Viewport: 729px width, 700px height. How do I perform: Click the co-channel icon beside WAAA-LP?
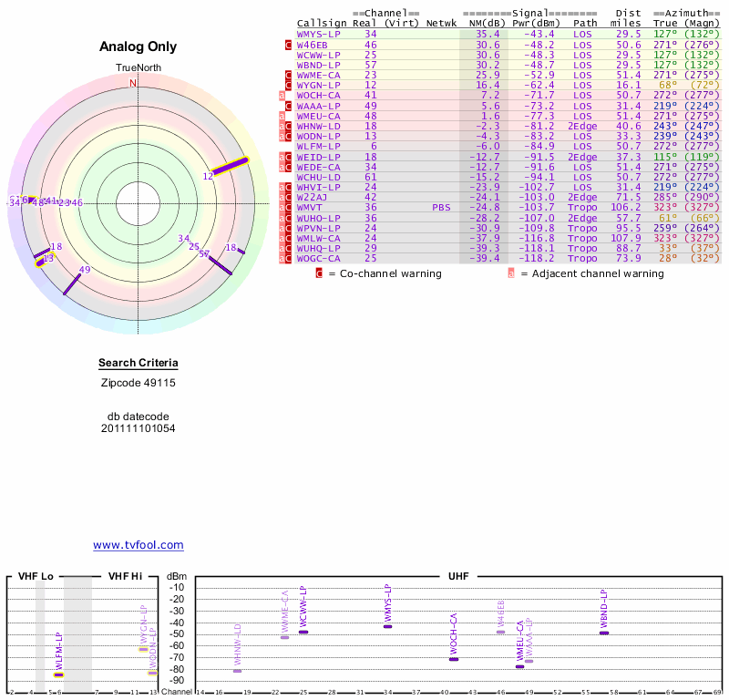[289, 106]
